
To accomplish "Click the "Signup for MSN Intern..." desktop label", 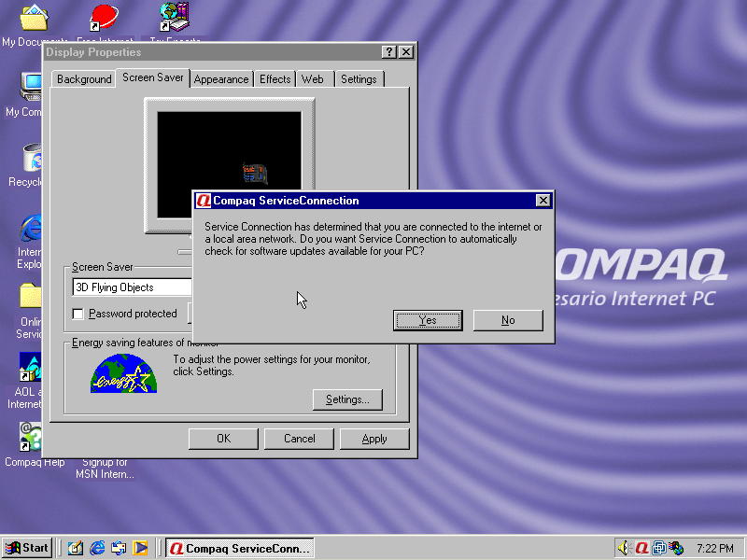I will 105,469.
